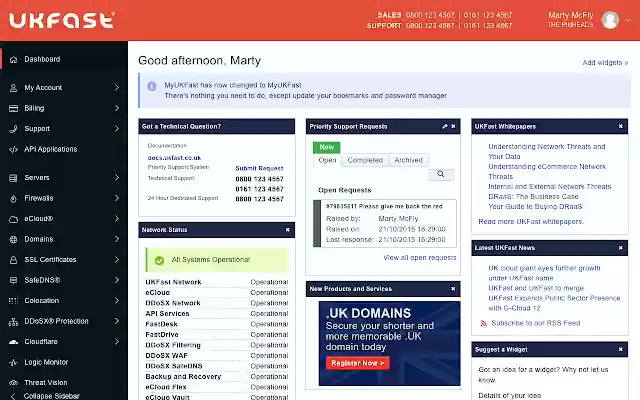Viewport: 640px width, 400px height.
Task: Switch to the Archived requests tab
Action: click(x=409, y=160)
